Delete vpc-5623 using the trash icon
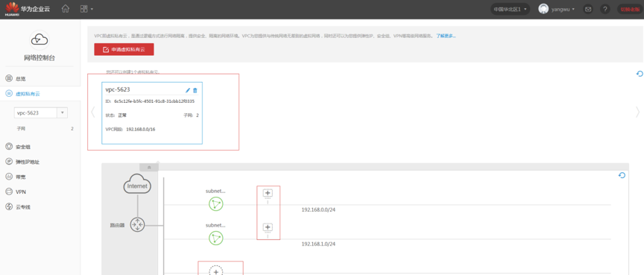The width and height of the screenshot is (644, 275). [195, 90]
